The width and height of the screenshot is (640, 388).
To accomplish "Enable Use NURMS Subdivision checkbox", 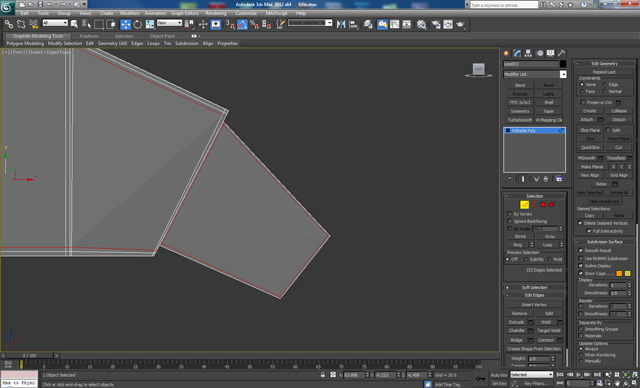I will click(x=581, y=259).
